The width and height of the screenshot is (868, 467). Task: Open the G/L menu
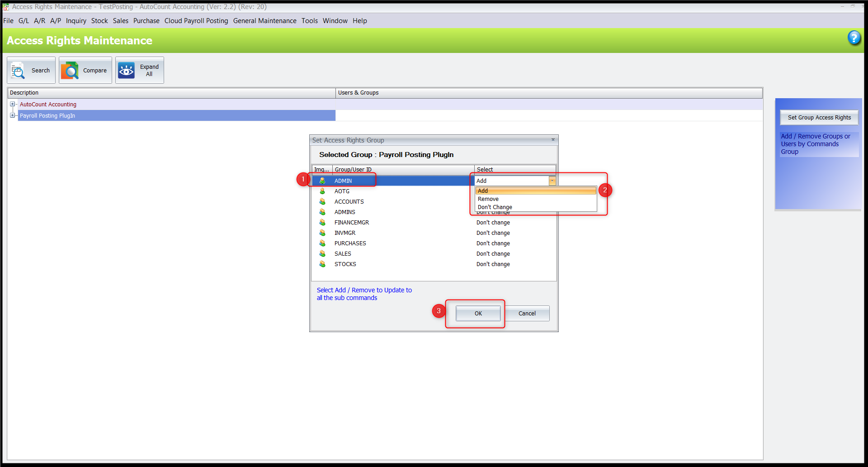(x=24, y=21)
